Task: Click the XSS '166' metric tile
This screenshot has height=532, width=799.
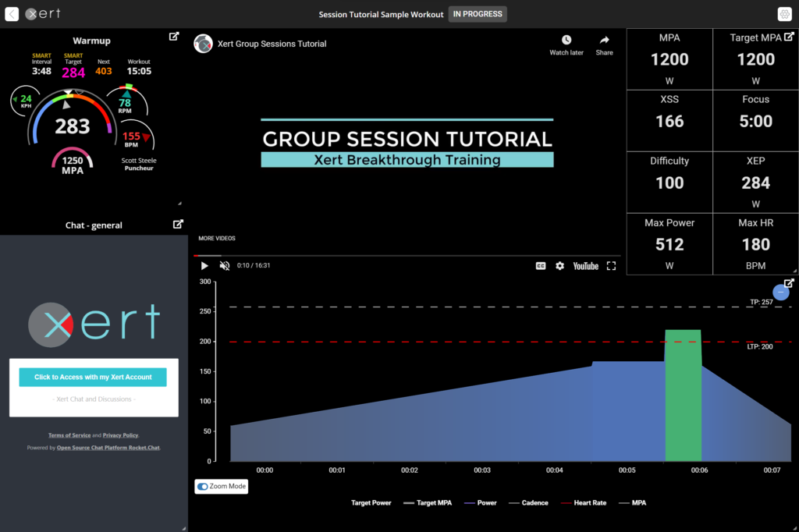Action: [669, 121]
